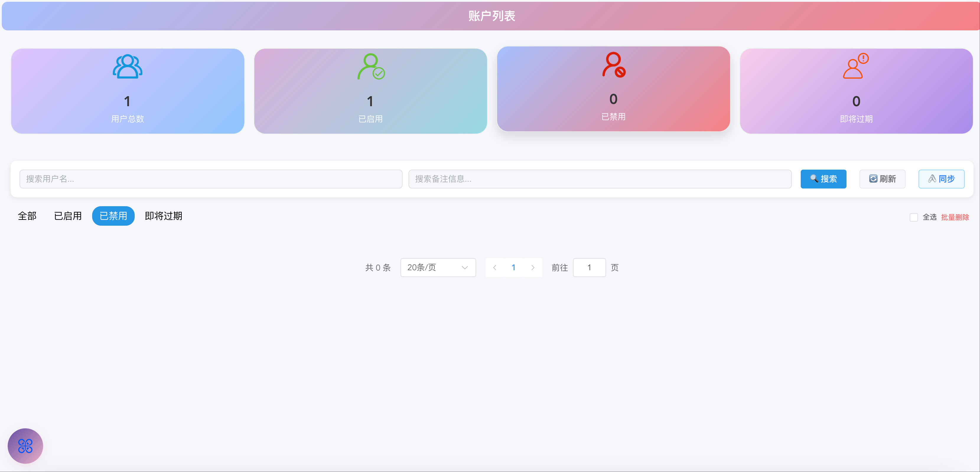Click the refresh arrows icon
The image size is (980, 472).
tap(873, 178)
